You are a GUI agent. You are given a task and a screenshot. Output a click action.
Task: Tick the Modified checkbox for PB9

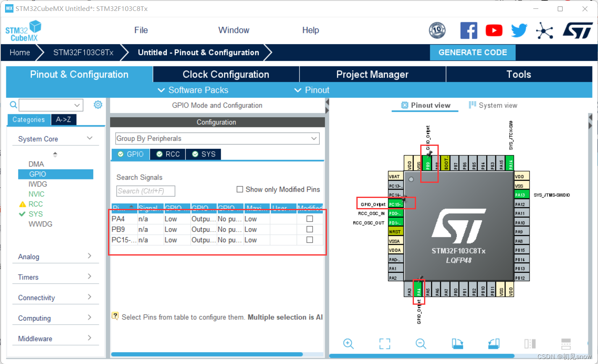(310, 229)
